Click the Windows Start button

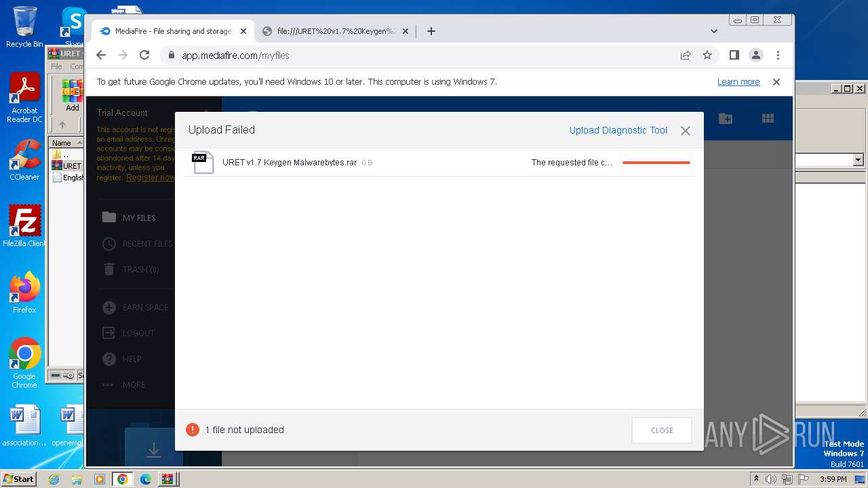click(x=19, y=479)
